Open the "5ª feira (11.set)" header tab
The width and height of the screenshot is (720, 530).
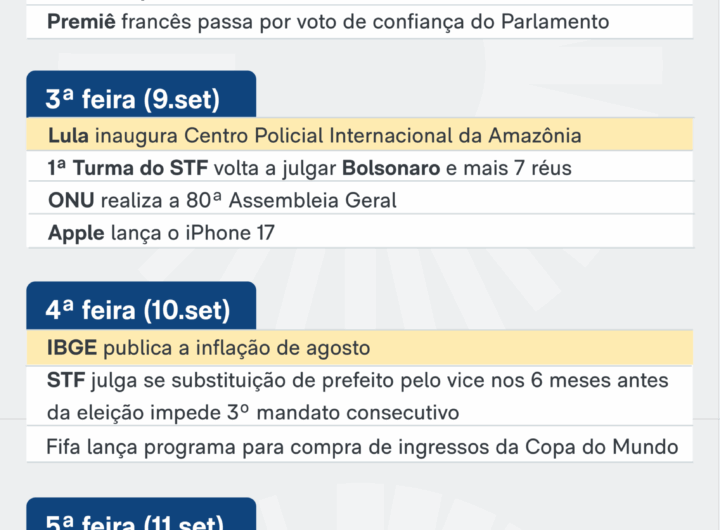(137, 520)
